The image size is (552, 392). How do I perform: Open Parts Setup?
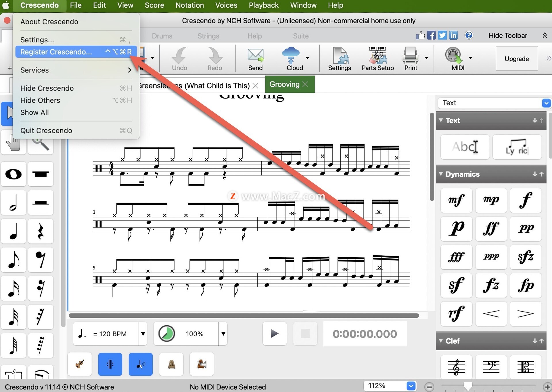pyautogui.click(x=377, y=59)
